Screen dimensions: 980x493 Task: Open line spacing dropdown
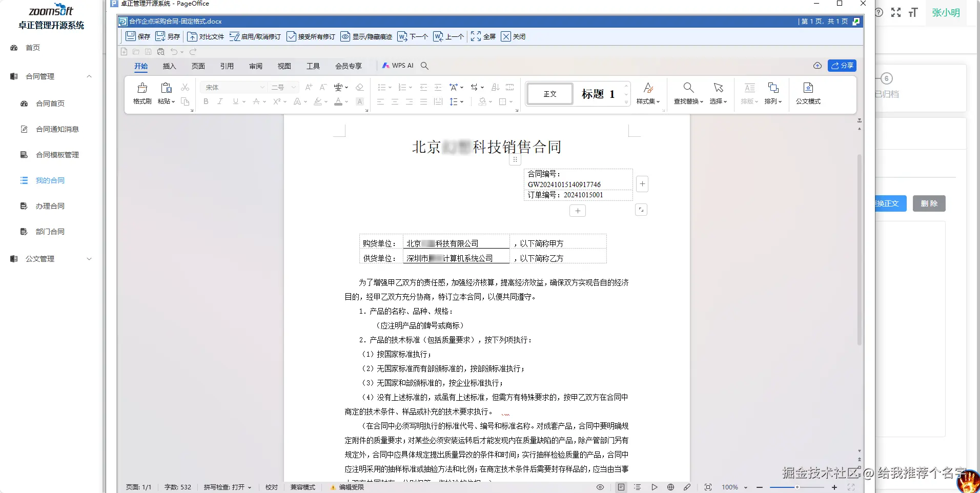click(456, 101)
